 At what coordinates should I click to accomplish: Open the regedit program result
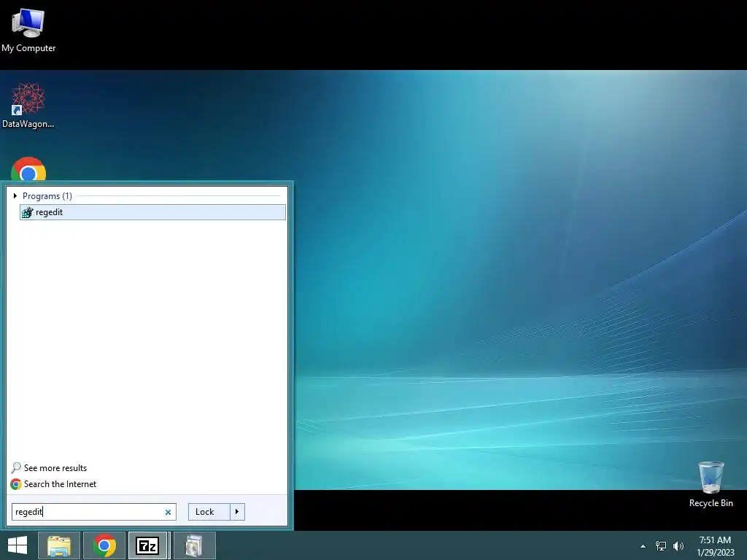pyautogui.click(x=152, y=212)
